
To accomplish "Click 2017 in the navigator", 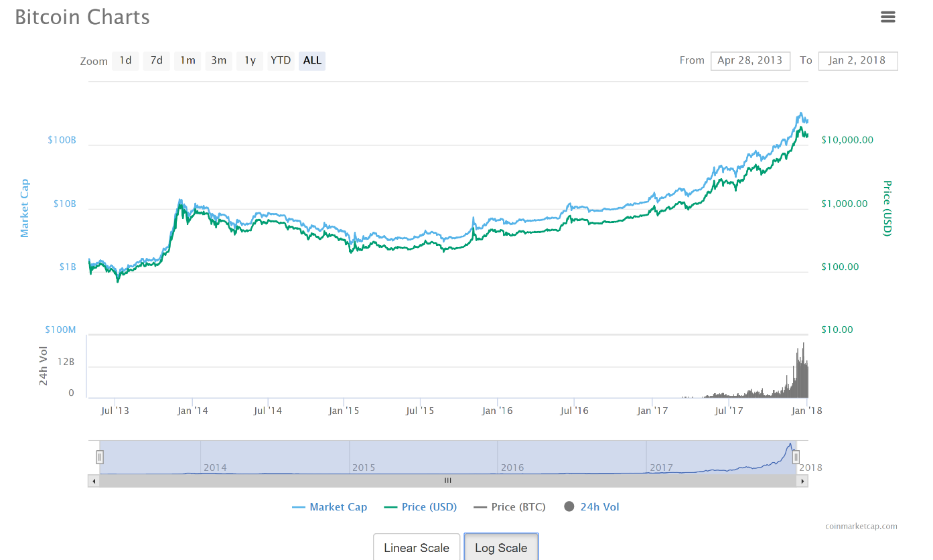I will click(661, 468).
